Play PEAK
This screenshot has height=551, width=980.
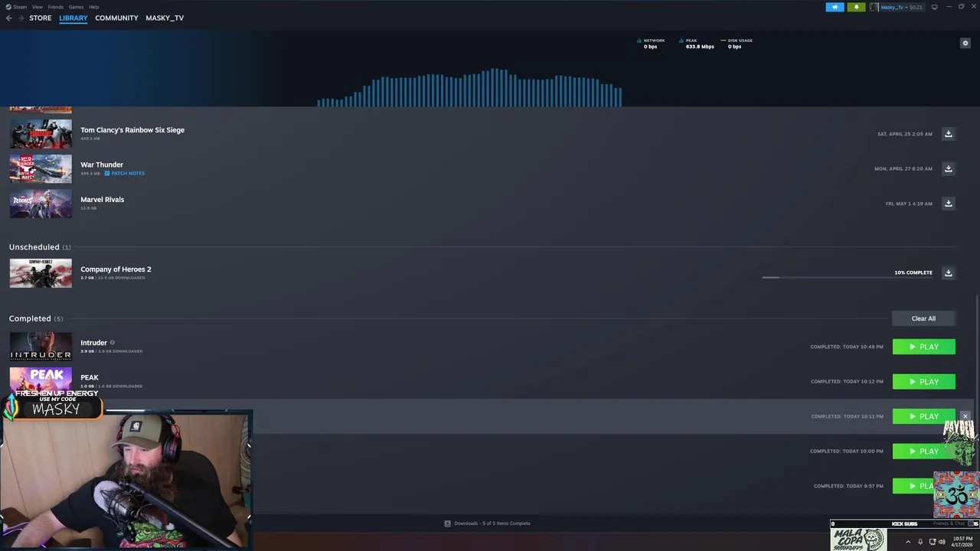pyautogui.click(x=923, y=381)
